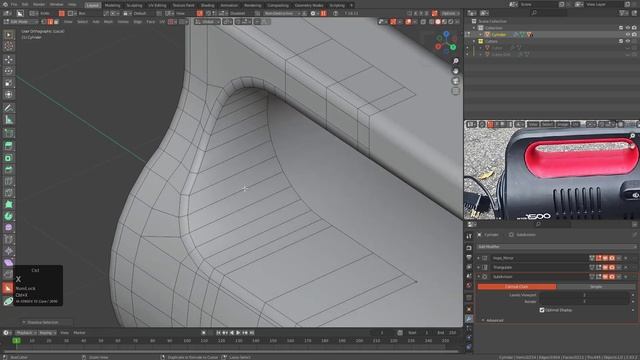Click the Render levels value field

(585, 302)
